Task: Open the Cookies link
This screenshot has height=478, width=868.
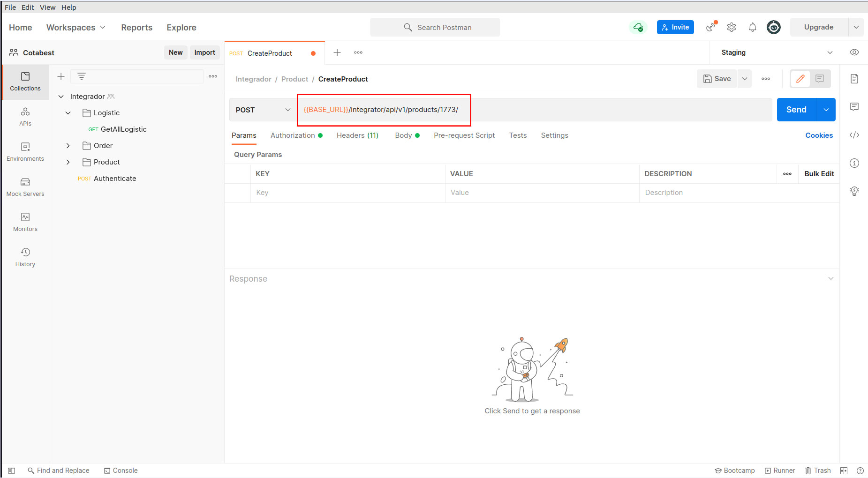Action: pos(819,135)
